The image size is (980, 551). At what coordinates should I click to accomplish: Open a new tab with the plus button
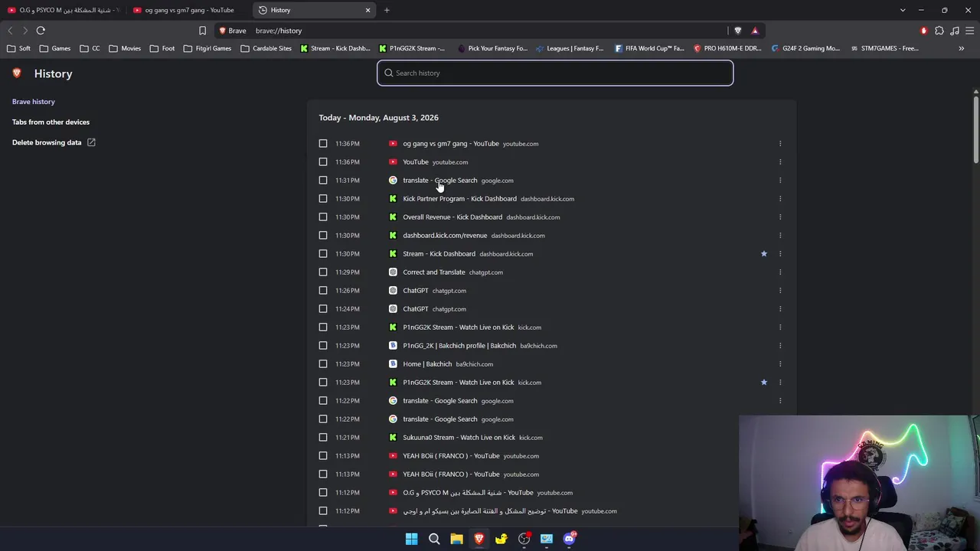(x=387, y=10)
